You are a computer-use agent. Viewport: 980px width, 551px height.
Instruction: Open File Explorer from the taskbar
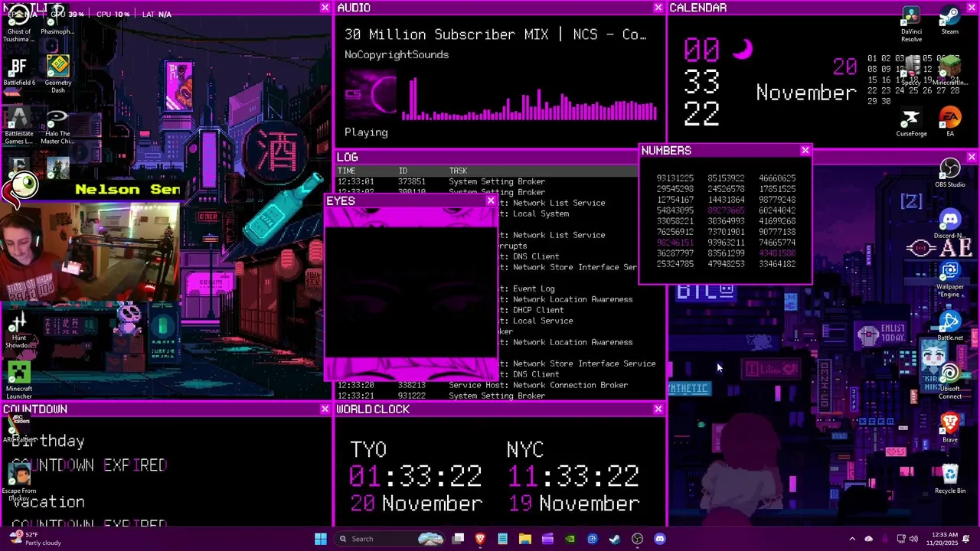tap(524, 539)
